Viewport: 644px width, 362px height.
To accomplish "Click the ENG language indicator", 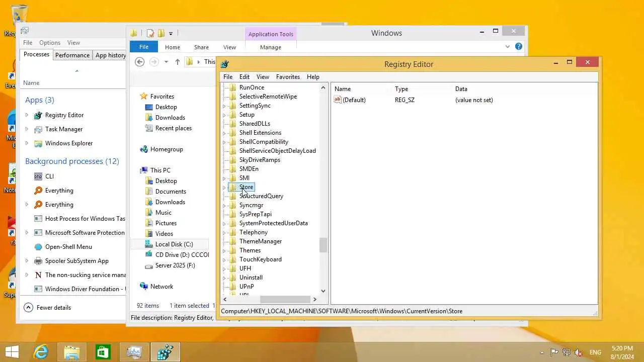I will pyautogui.click(x=595, y=352).
